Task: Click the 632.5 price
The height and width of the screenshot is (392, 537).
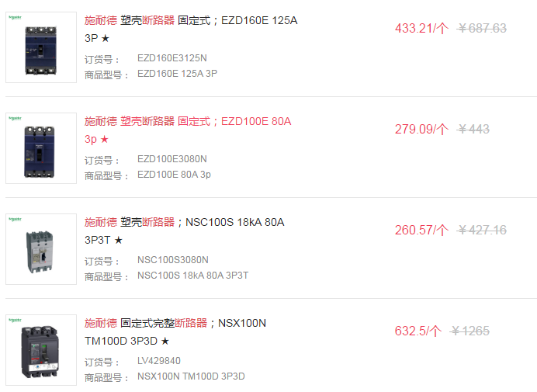Action: [417, 331]
